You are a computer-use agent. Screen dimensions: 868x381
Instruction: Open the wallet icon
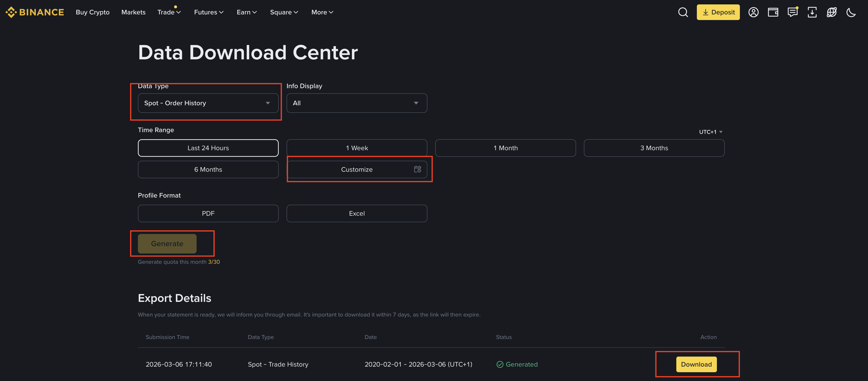coord(773,12)
